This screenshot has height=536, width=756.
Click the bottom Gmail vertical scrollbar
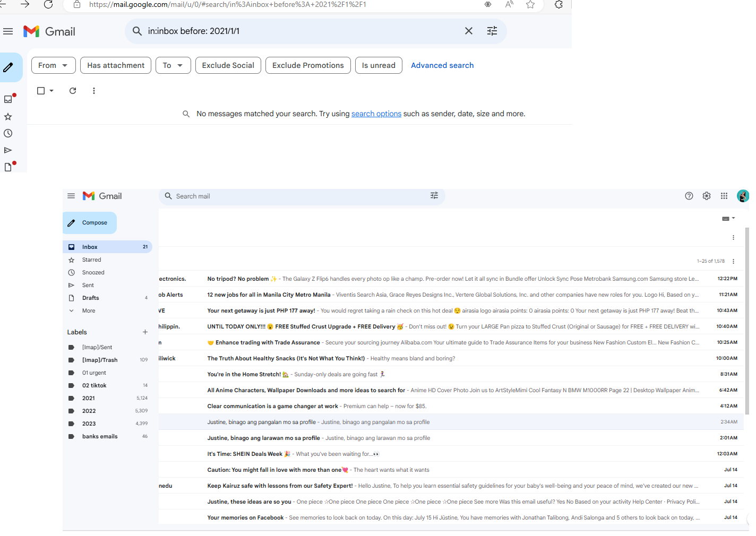[747, 321]
